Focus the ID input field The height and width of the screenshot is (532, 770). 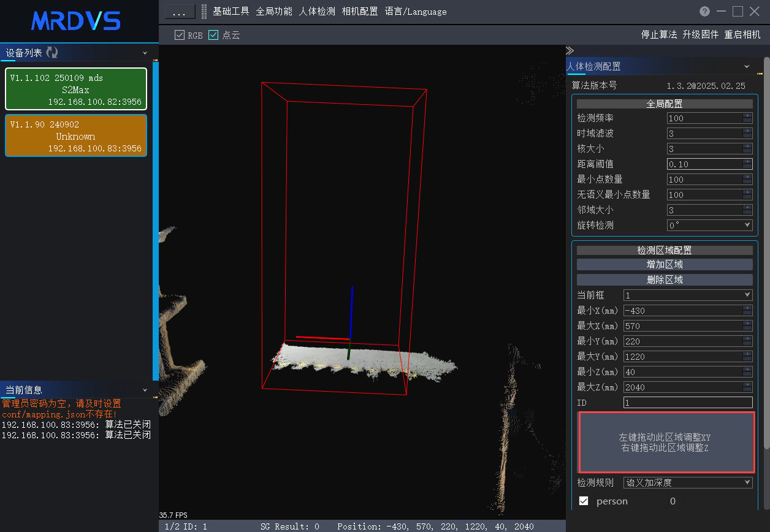click(688, 402)
